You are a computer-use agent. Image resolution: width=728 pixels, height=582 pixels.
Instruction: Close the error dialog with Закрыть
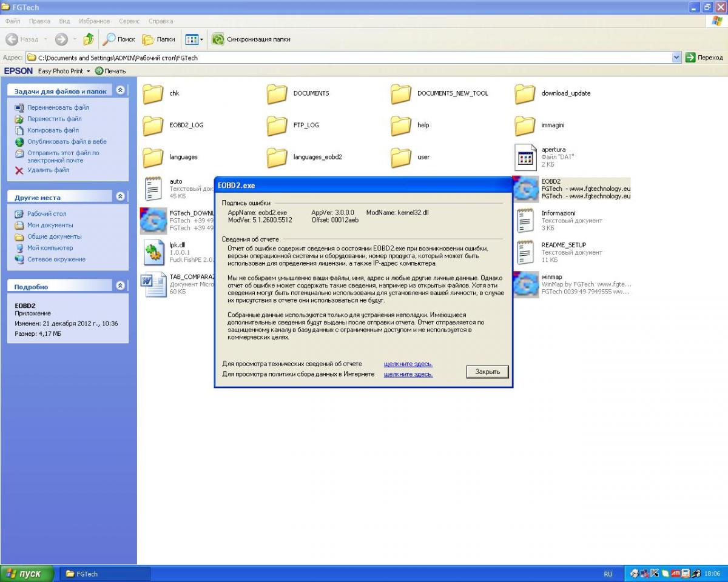[488, 372]
